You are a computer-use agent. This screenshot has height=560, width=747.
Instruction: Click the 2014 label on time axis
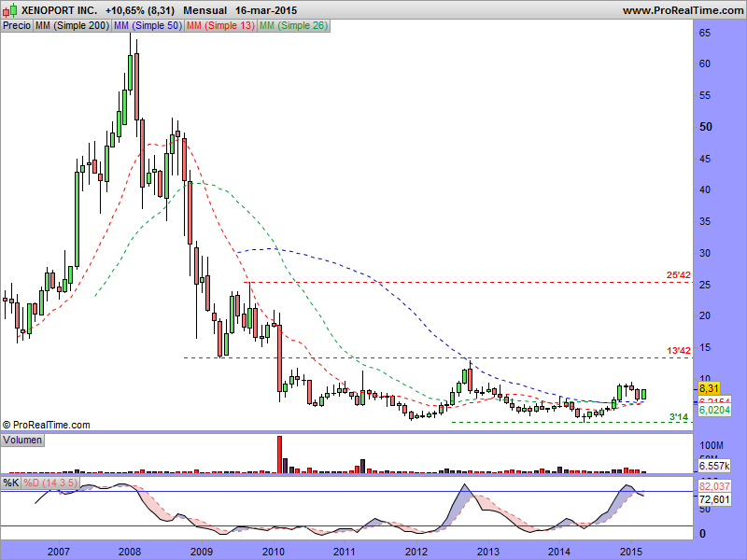click(559, 552)
